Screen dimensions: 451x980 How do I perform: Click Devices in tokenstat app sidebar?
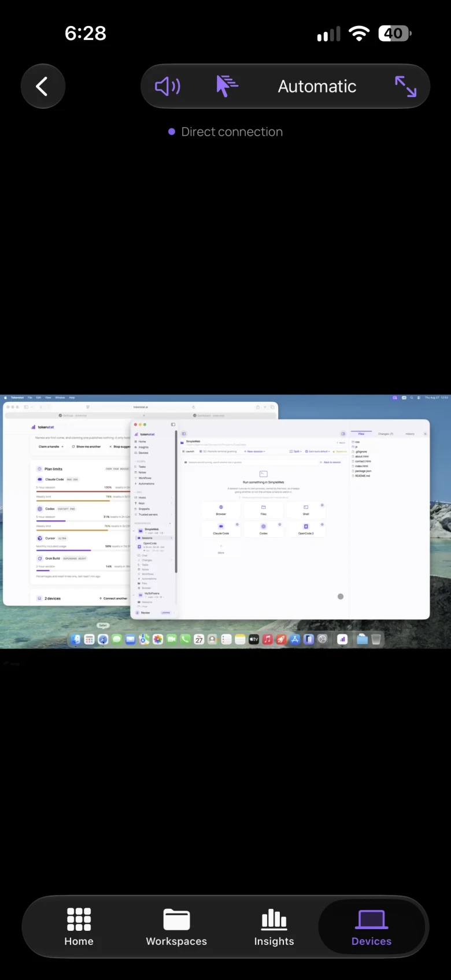(143, 453)
